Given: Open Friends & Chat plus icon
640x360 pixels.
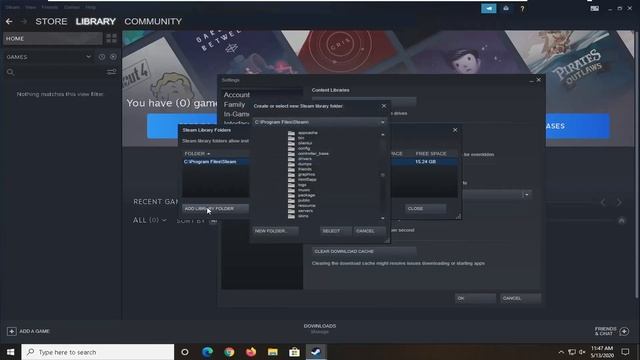Looking at the screenshot, I should 624,331.
